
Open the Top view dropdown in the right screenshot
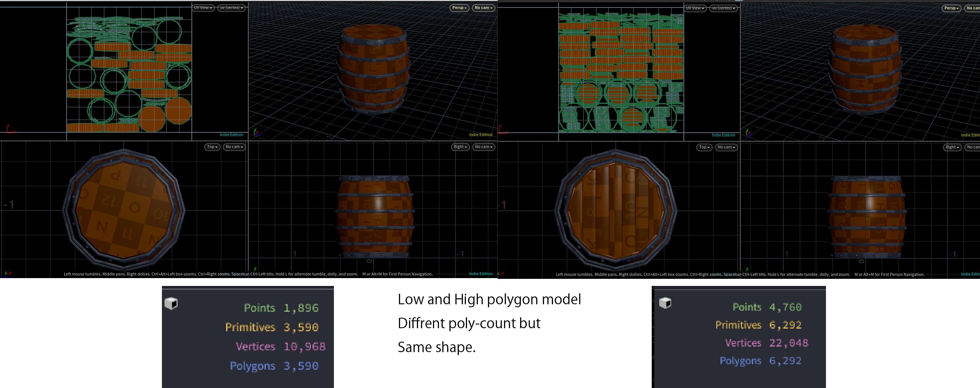[x=704, y=147]
